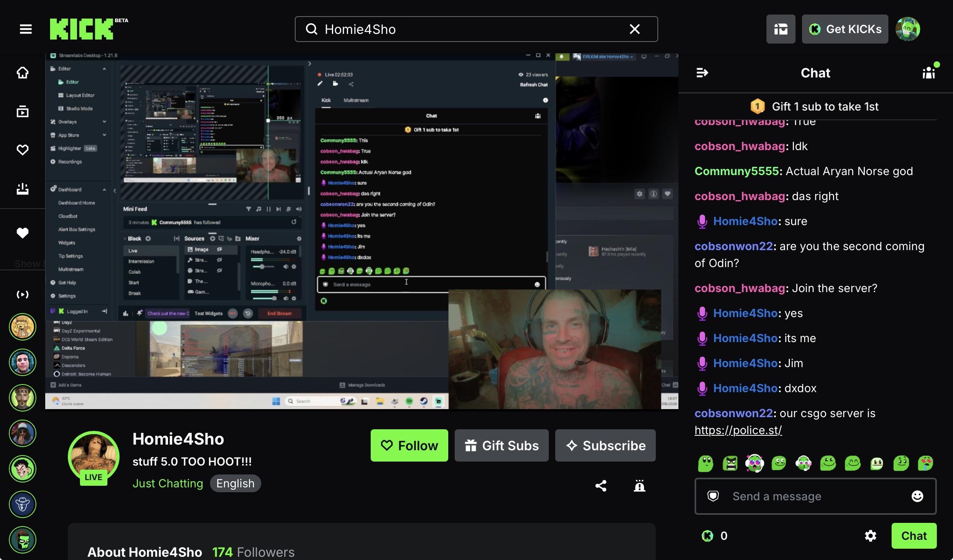Click the Get KICKs button
Image resolution: width=953 pixels, height=560 pixels.
[x=845, y=29]
